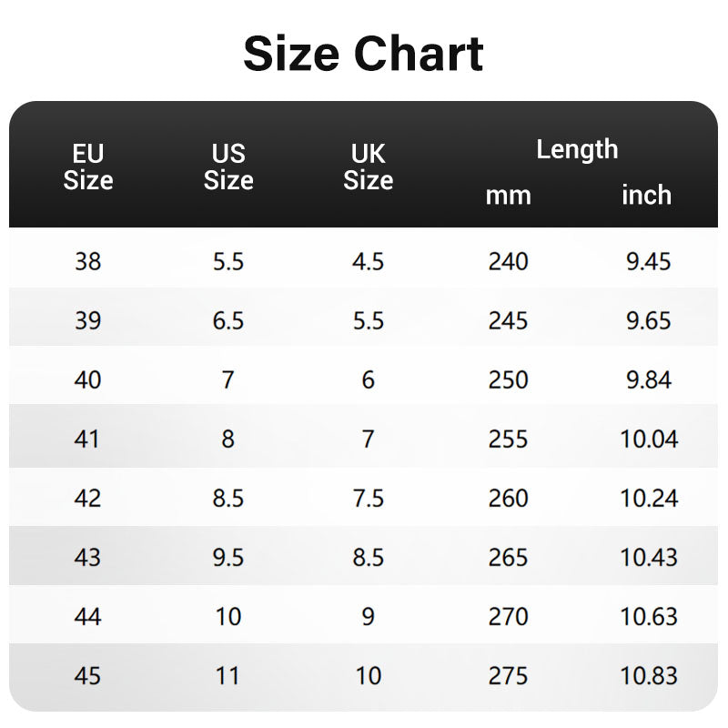Select the mm sub-header
Image resolution: width=728 pixels, height=728 pixels.
[x=508, y=195]
